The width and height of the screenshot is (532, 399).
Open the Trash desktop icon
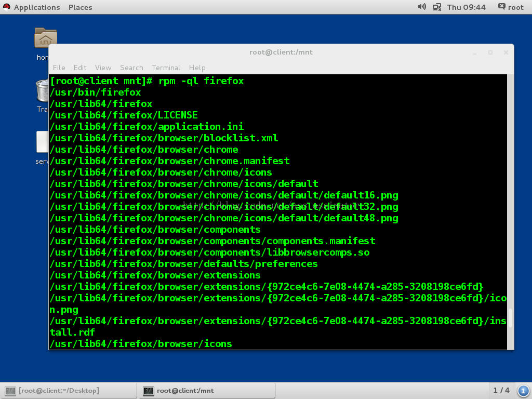42,90
